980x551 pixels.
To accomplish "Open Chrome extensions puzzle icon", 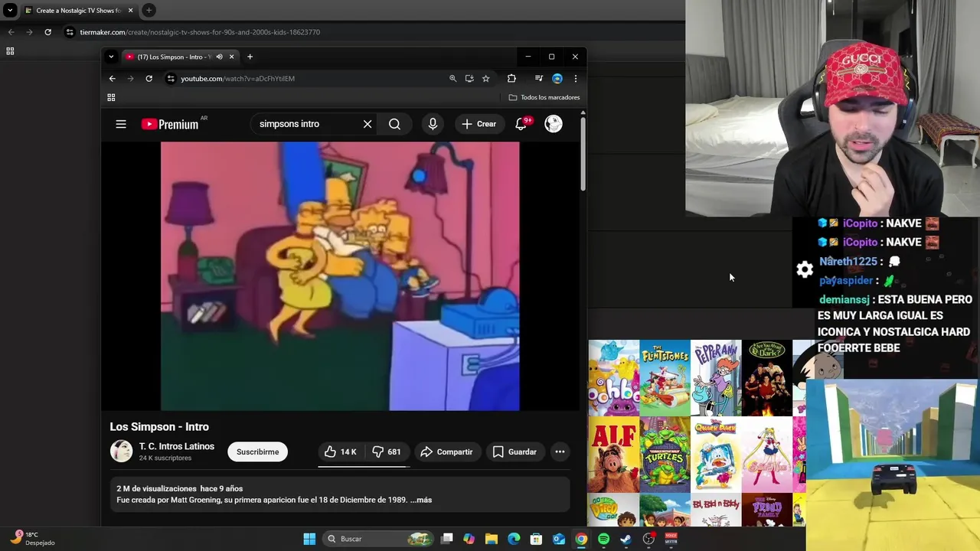I will point(511,78).
